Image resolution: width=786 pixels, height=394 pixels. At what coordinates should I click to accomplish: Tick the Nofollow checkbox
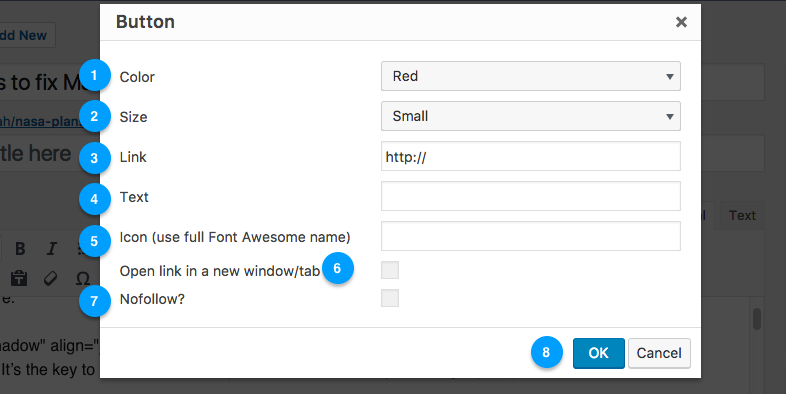click(x=390, y=298)
